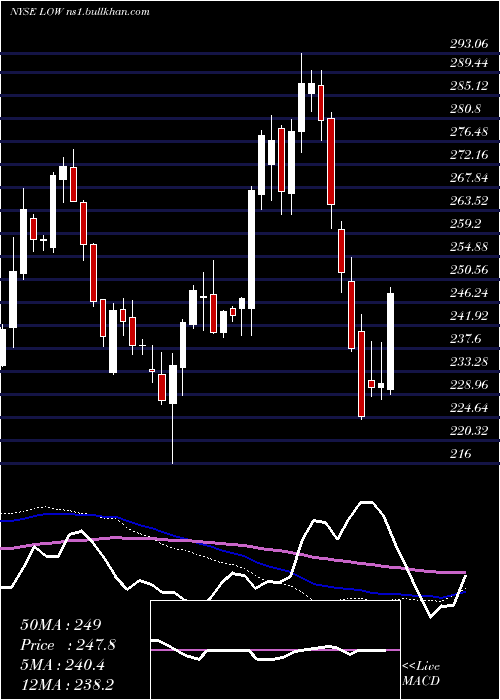500x700 pixels.
Task: Click the 237.6 axis value
Action: (466, 339)
